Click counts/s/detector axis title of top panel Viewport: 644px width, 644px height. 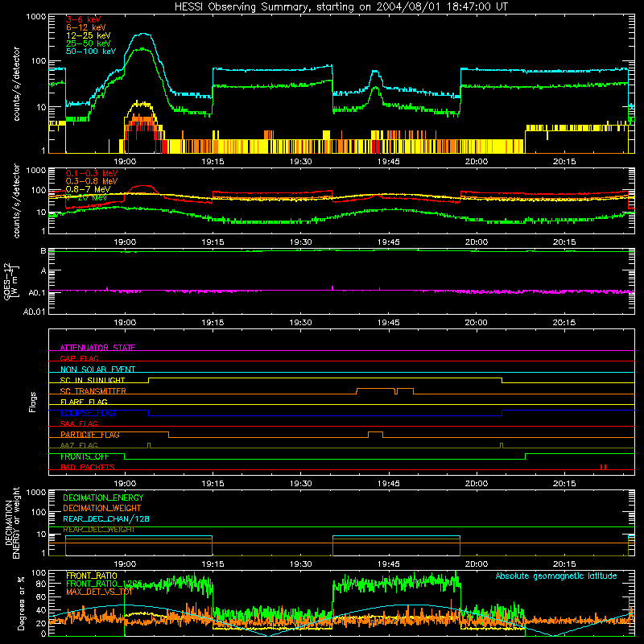pos(16,84)
